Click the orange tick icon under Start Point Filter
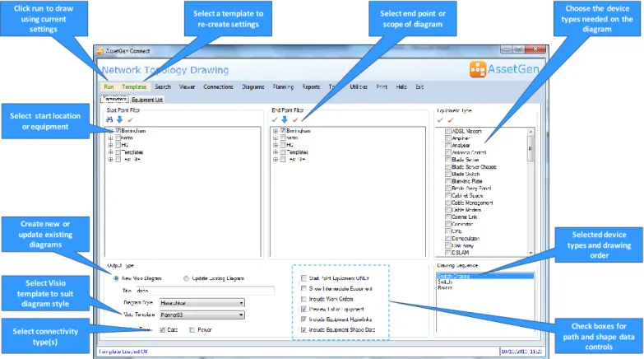Viewport: 644px width, 359px height. 130,119
